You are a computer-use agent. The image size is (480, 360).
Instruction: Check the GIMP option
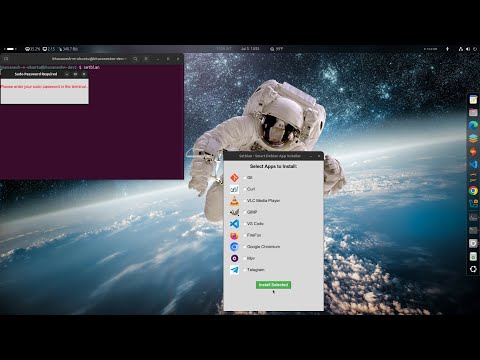pos(245,212)
